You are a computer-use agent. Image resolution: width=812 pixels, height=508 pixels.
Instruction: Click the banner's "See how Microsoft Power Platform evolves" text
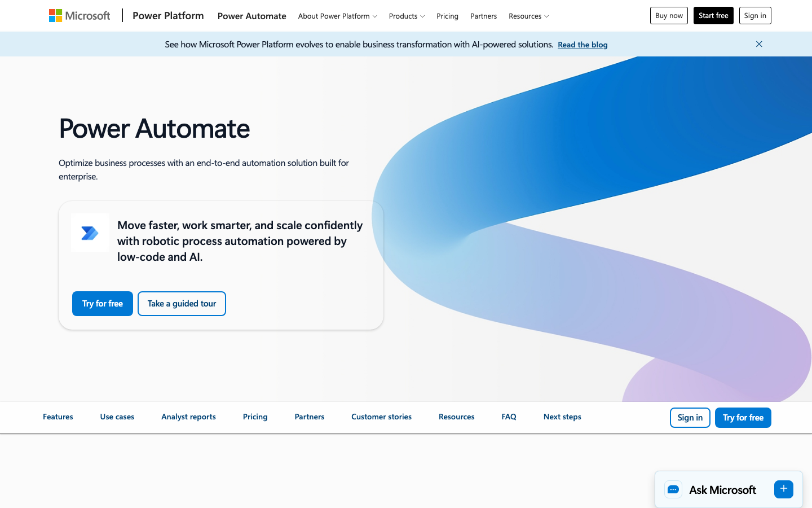[359, 45]
